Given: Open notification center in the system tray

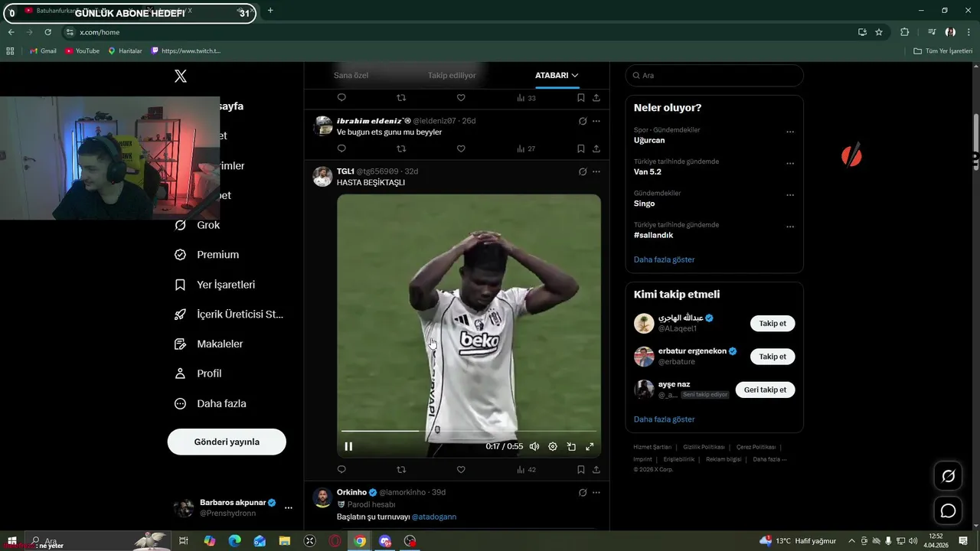Looking at the screenshot, I should tap(963, 541).
